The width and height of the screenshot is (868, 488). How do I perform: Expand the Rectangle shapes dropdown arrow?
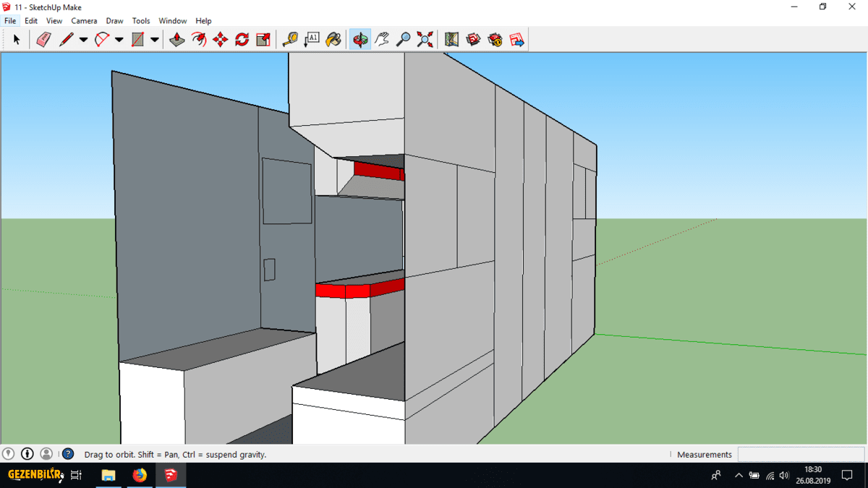[x=154, y=40]
